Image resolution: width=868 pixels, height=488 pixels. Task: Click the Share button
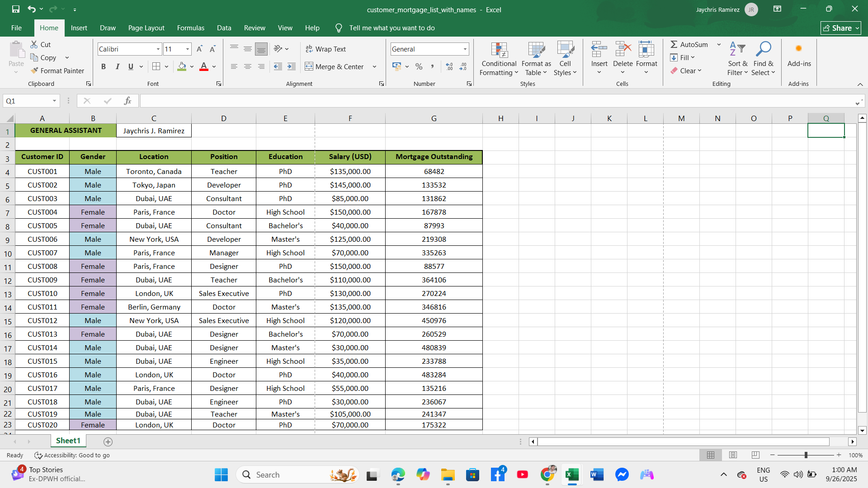840,28
